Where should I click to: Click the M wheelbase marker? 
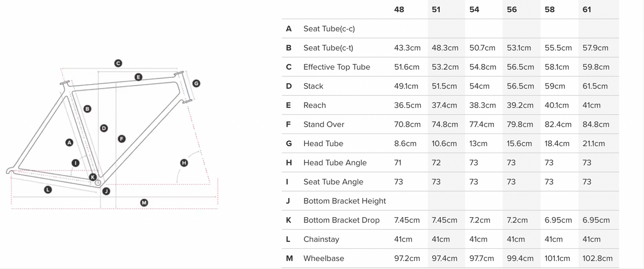pos(144,203)
